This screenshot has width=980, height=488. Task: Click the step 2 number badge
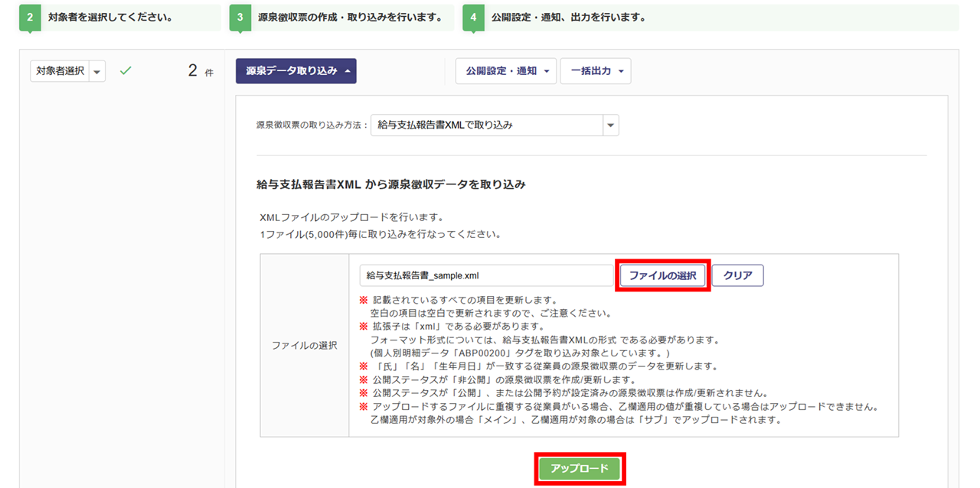(x=30, y=17)
